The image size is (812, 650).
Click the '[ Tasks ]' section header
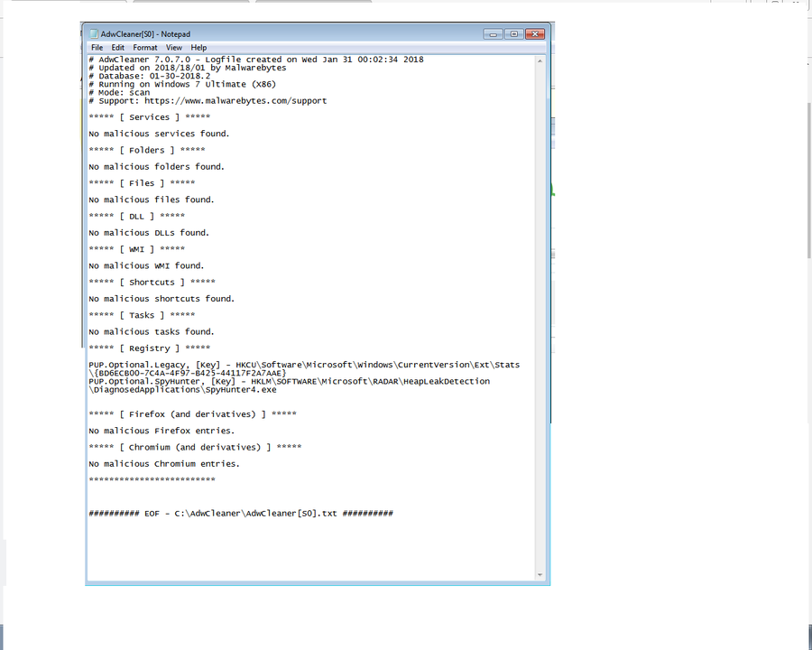tap(142, 316)
